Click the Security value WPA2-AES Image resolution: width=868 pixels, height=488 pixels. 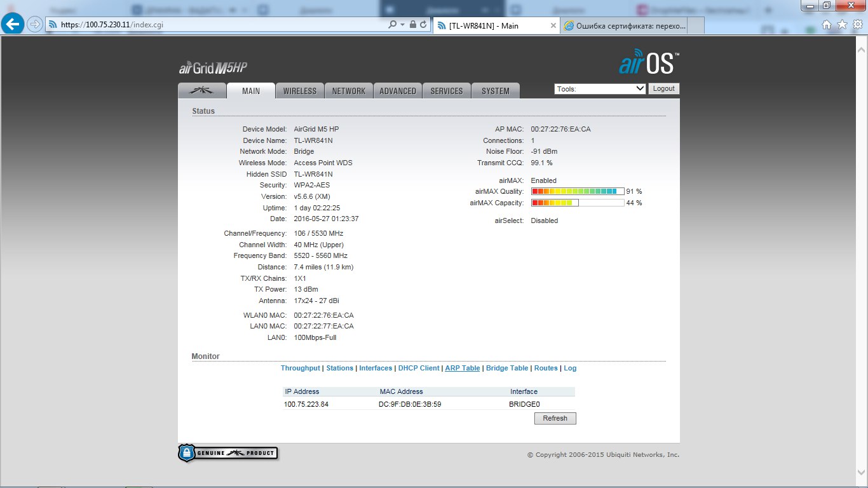click(312, 185)
